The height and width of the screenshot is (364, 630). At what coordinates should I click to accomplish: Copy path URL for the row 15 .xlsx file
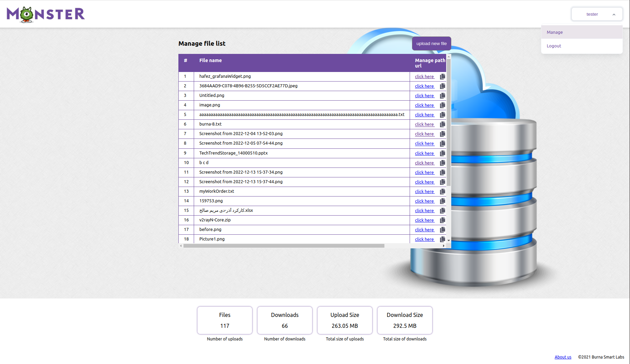[442, 210]
